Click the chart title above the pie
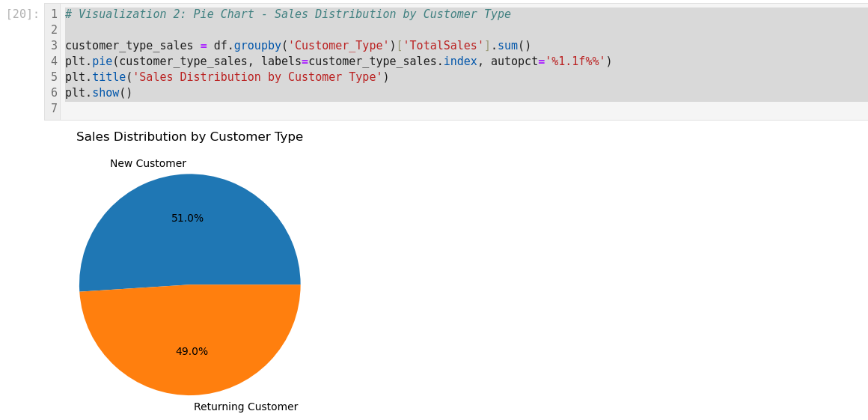Screen dimensions: 868x420 coord(189,137)
